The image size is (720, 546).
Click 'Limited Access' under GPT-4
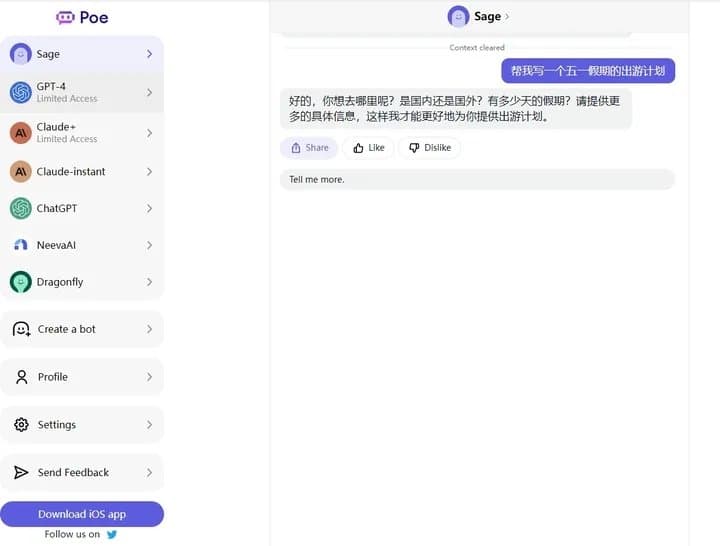67,99
